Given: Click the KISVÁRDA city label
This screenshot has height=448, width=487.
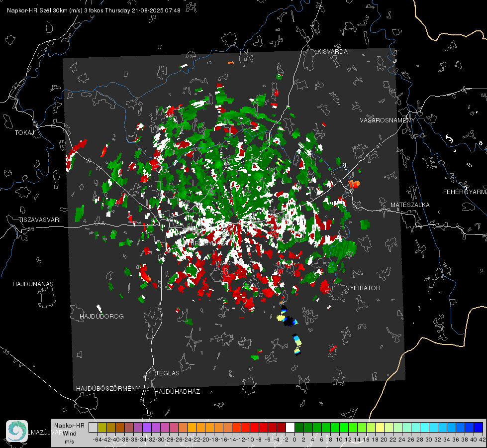Looking at the screenshot, I should tap(332, 52).
